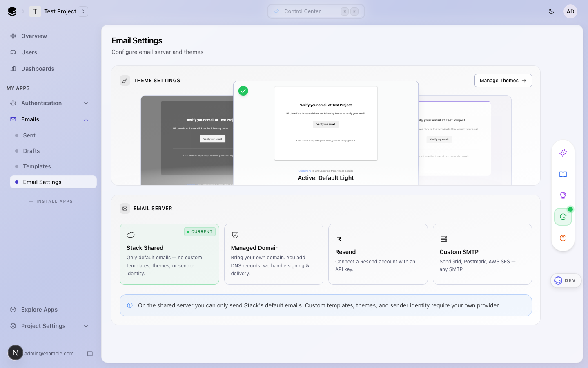Screen dimensions: 588x368
Task: Click the cloud icon on Stack Shared
Action: tap(131, 235)
